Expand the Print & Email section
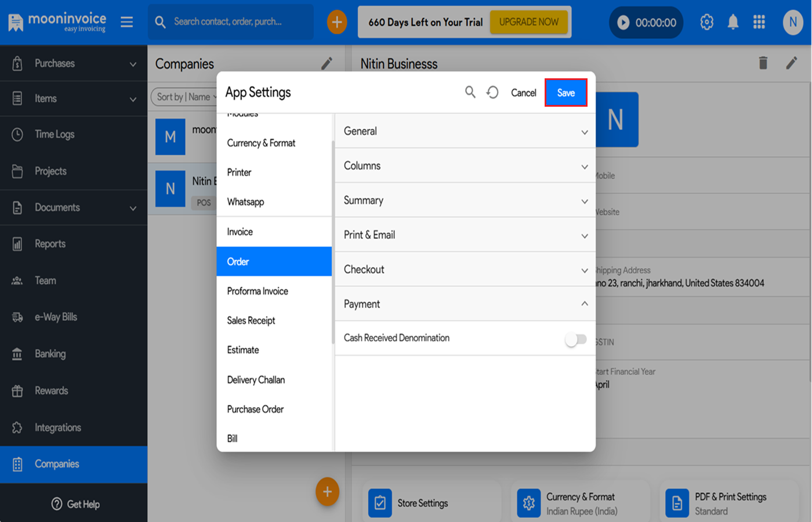The width and height of the screenshot is (812, 522). 465,235
